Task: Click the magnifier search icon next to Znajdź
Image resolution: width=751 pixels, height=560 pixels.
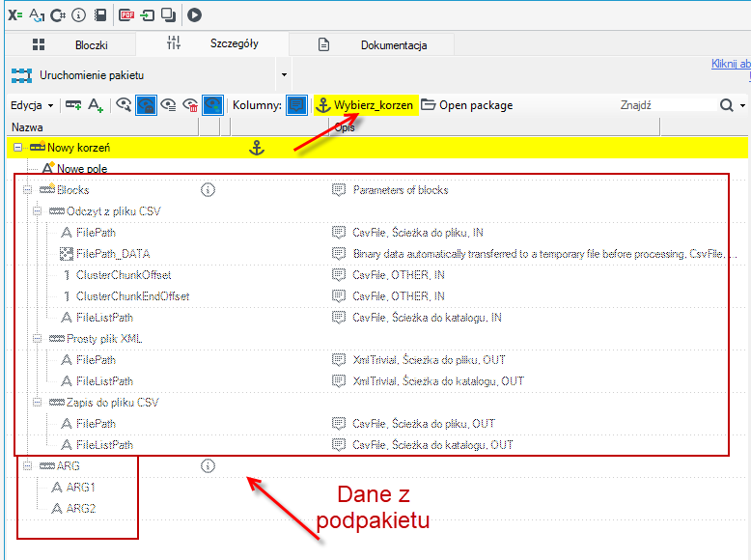Action: 727,105
